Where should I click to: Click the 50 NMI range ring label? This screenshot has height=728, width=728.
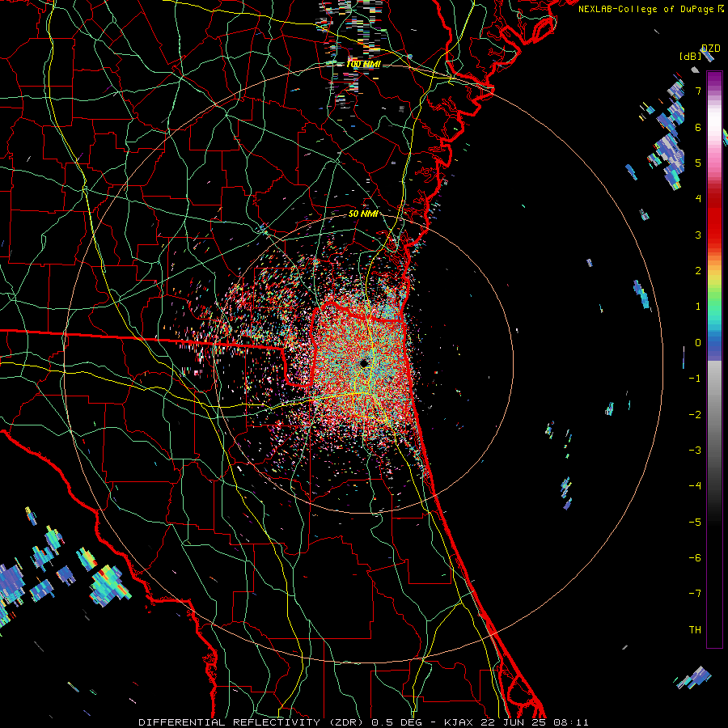pos(363,214)
